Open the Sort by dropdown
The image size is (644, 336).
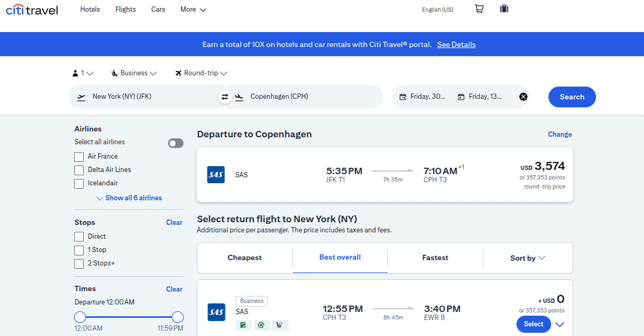527,257
